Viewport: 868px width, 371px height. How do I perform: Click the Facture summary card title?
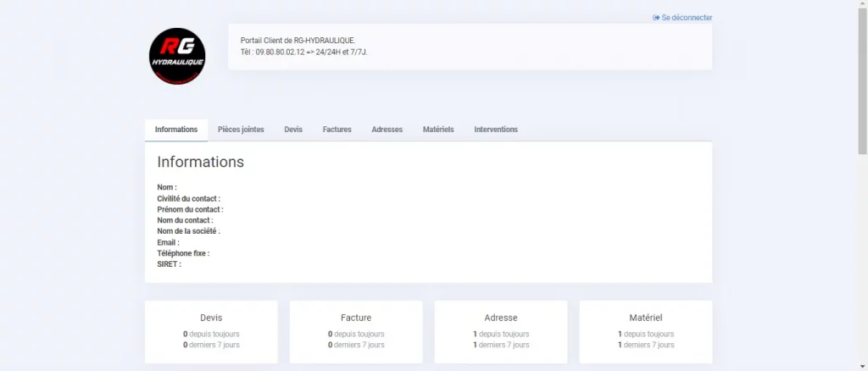point(356,318)
